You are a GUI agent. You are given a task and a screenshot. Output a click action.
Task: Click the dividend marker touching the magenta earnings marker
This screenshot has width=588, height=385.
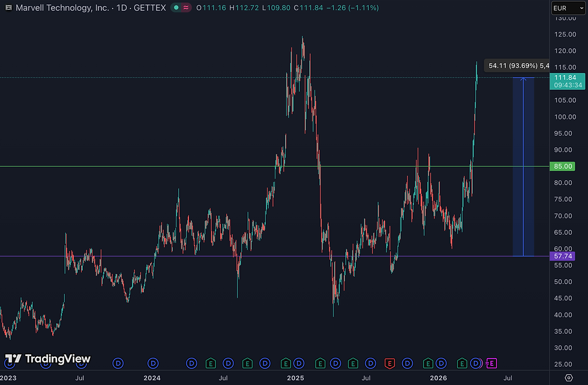(x=476, y=363)
